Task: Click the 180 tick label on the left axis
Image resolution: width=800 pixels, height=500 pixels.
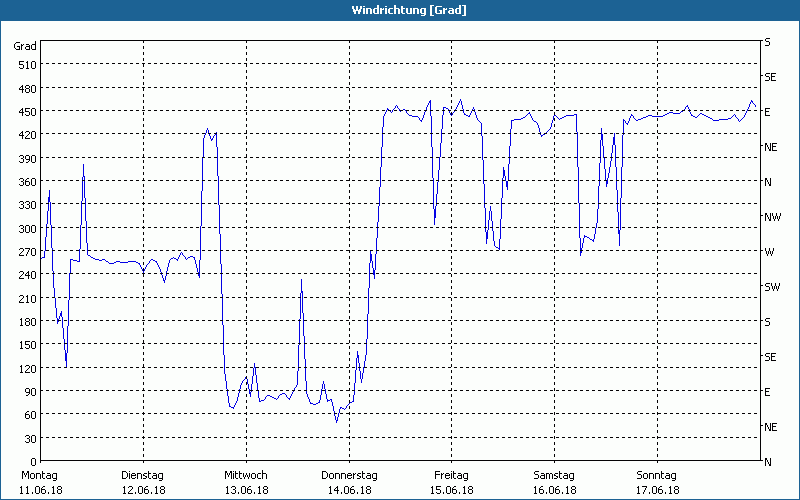Action: pos(27,322)
